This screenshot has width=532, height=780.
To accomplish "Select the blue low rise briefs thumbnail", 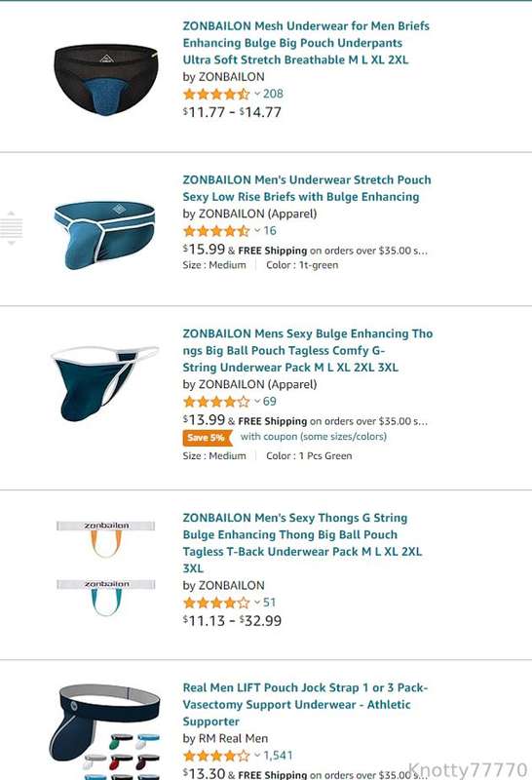I will click(x=104, y=235).
